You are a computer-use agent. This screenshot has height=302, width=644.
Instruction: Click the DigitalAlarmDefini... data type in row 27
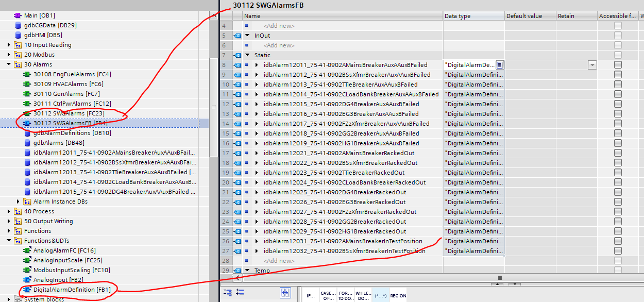pyautogui.click(x=474, y=251)
